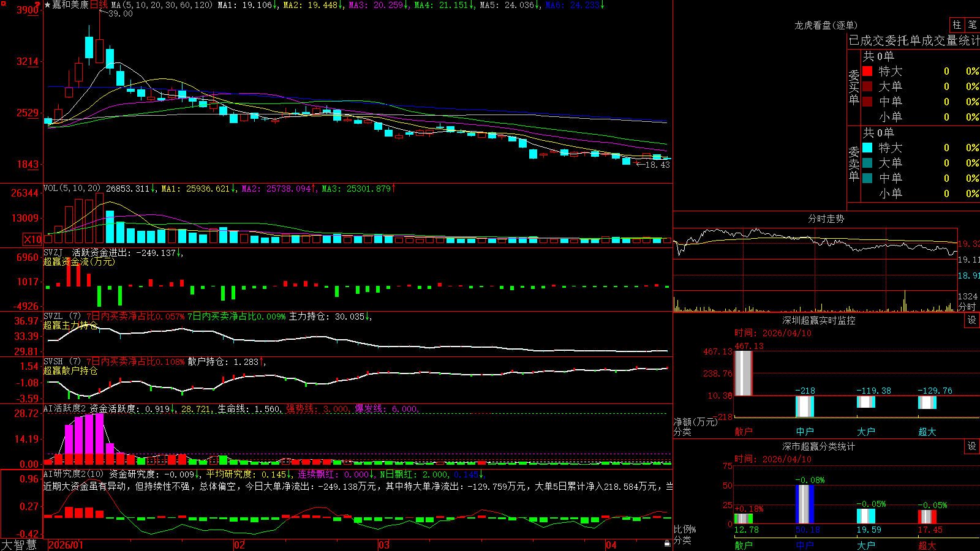Click the -218 中户 net amount bar
The height and width of the screenshot is (551, 980).
(805, 407)
